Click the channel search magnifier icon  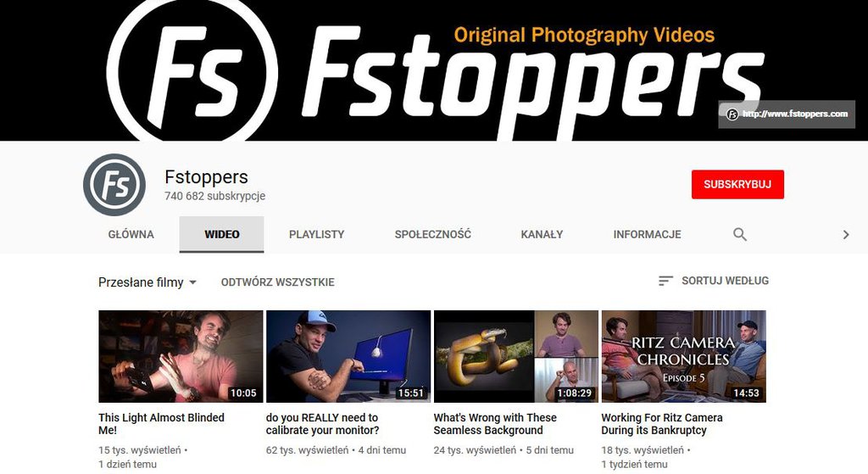(739, 234)
